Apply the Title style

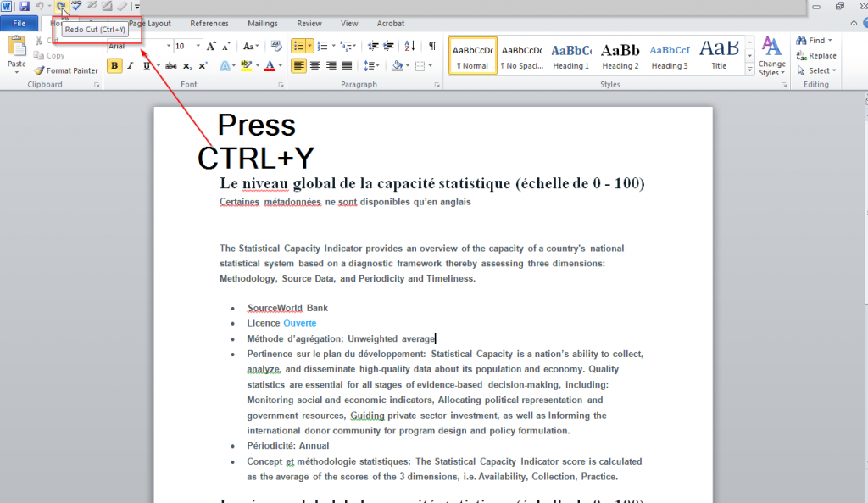tap(719, 55)
